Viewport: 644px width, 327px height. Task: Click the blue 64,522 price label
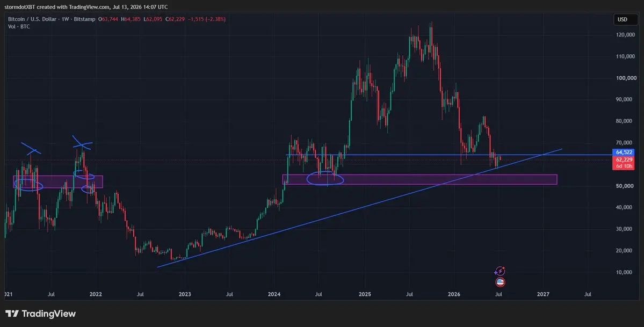pyautogui.click(x=624, y=152)
